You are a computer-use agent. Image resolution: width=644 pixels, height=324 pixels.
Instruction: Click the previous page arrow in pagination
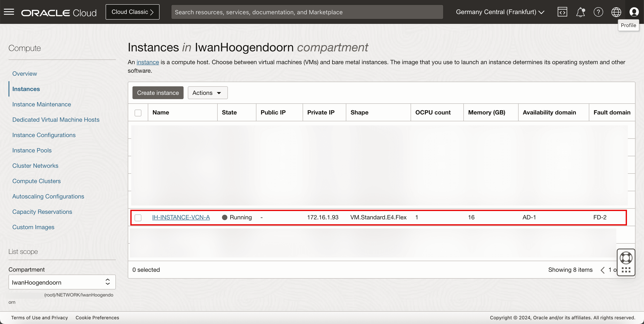click(602, 270)
